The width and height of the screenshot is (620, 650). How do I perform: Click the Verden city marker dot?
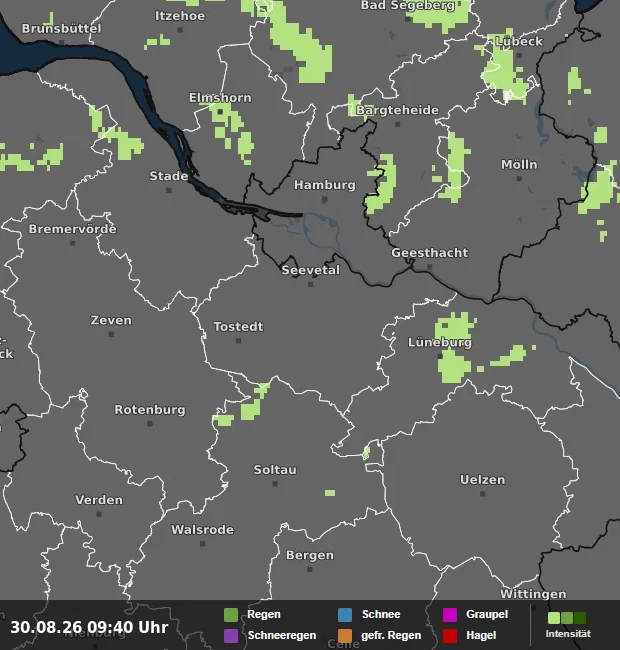[x=99, y=514]
